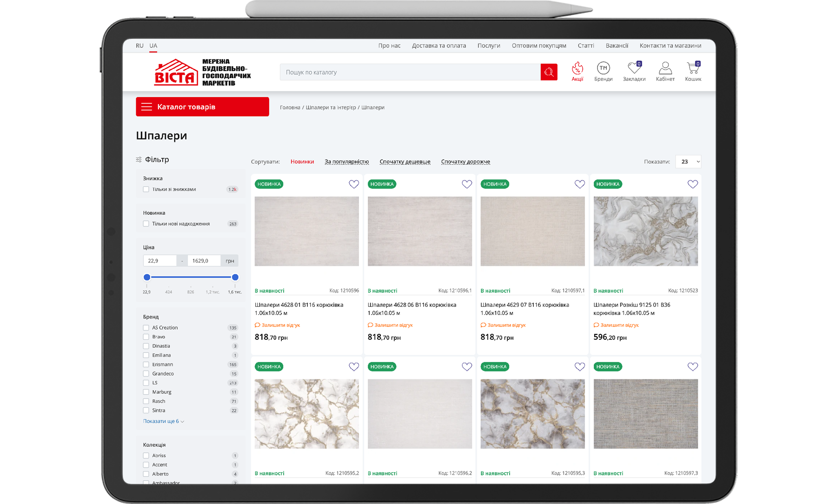Sort Спочатку дешевше

pos(405,162)
